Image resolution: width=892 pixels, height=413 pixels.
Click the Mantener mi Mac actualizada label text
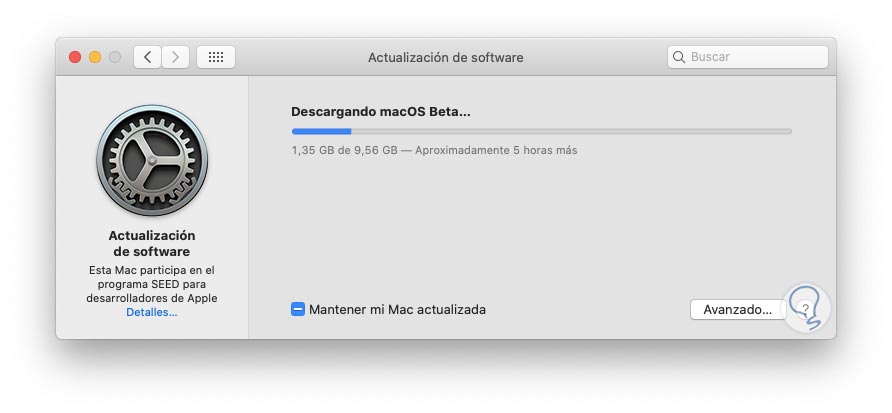point(397,310)
